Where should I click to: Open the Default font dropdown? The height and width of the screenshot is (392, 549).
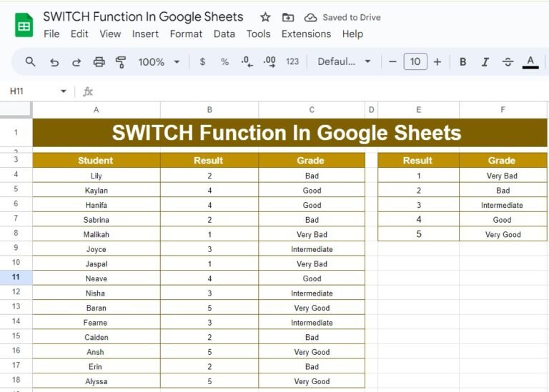[344, 62]
